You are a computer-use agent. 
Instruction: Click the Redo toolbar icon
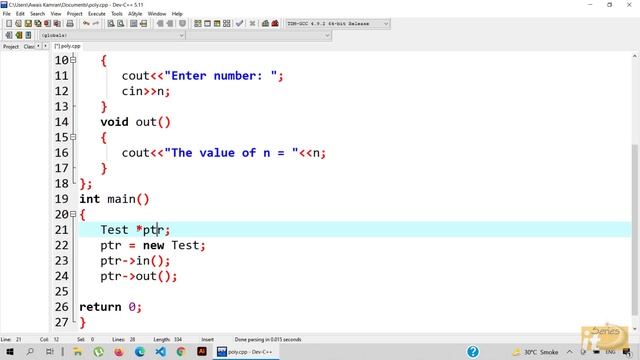tap(96, 24)
